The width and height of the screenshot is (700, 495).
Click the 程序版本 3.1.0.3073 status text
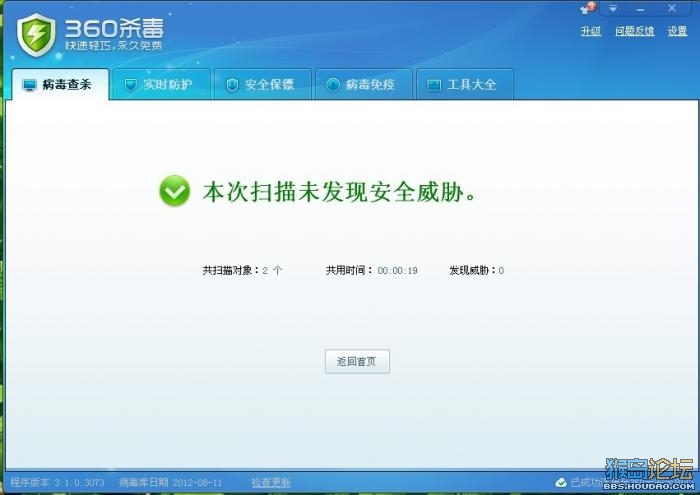click(57, 483)
